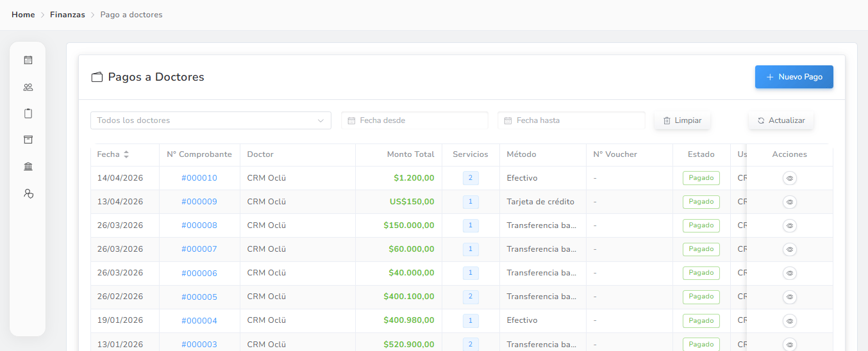
Task: Click N° Comprobante column header
Action: 199,154
